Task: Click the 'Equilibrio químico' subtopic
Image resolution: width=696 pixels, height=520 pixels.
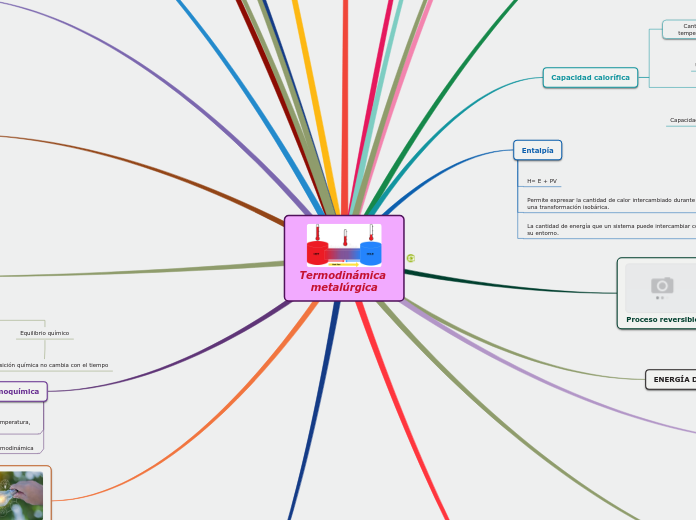Action: coord(44,333)
